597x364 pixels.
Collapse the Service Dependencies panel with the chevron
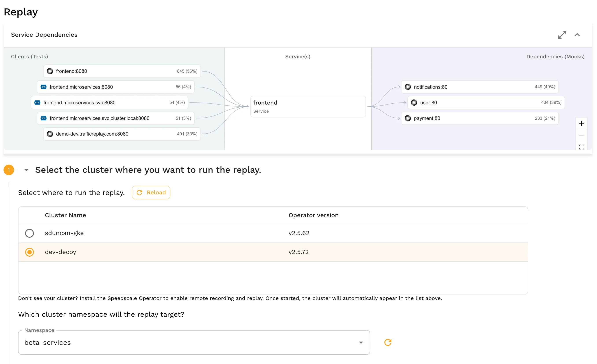pyautogui.click(x=577, y=35)
